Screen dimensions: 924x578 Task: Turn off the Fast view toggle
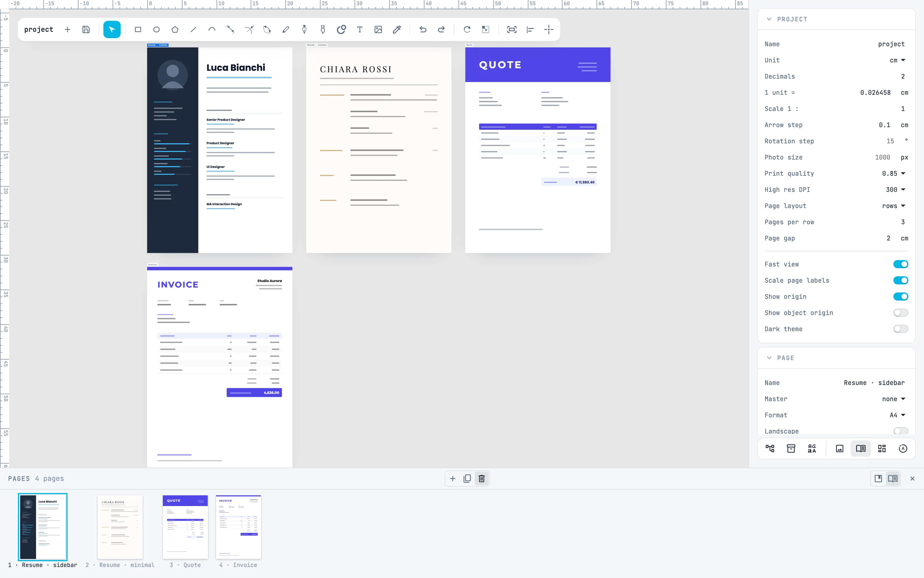900,264
